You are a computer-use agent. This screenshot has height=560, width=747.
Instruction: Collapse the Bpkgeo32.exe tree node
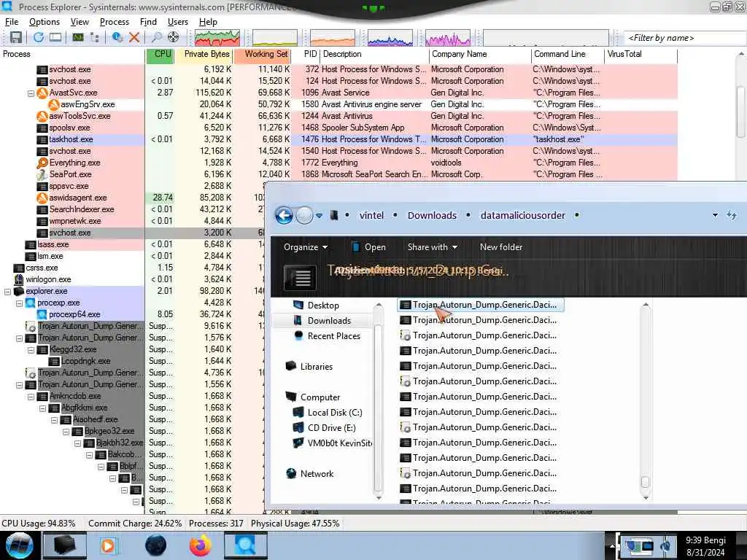[x=66, y=432]
